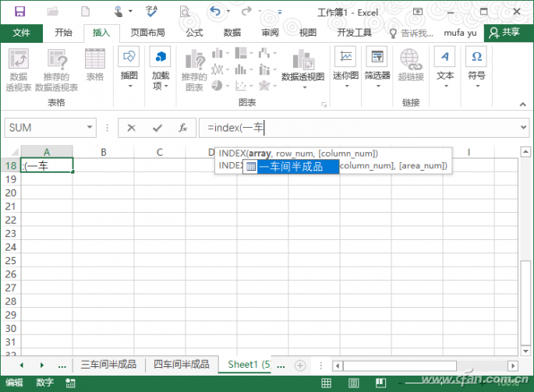Select 一车间半成品 autocomplete suggestion
534x392 pixels.
click(291, 167)
